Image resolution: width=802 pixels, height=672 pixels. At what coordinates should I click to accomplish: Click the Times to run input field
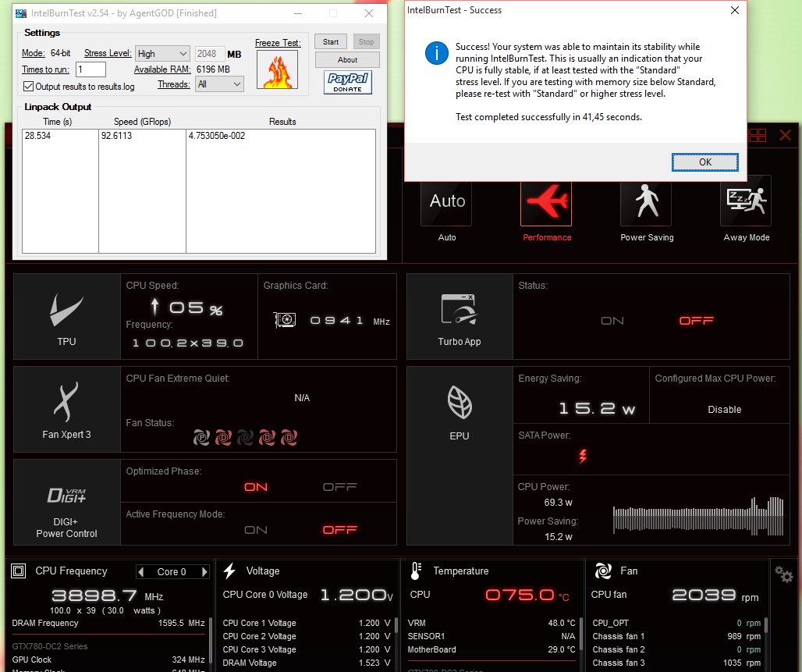point(90,69)
